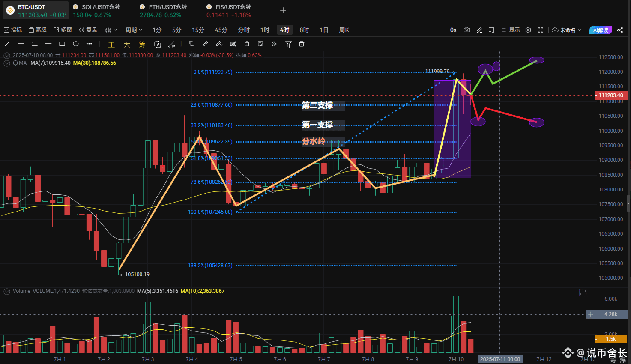Select the parallel channel lines tool
The width and height of the screenshot is (631, 364).
(21, 44)
